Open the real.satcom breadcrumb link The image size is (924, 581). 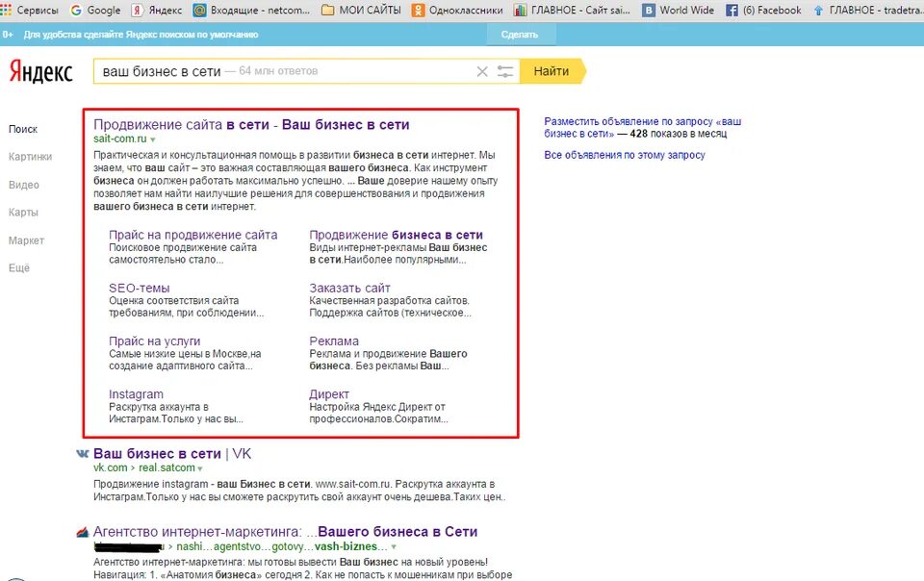click(167, 468)
